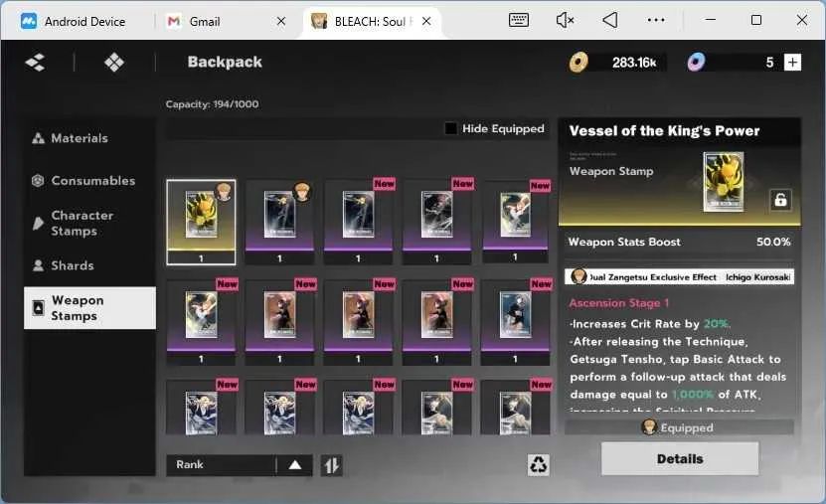The image size is (826, 504).
Task: Select the first stamp in the third row
Action: [201, 408]
